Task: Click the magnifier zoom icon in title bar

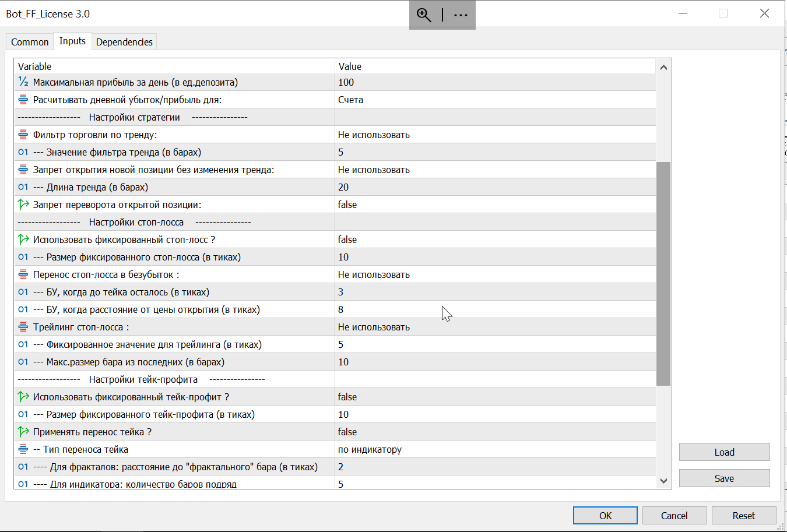Action: tap(424, 15)
